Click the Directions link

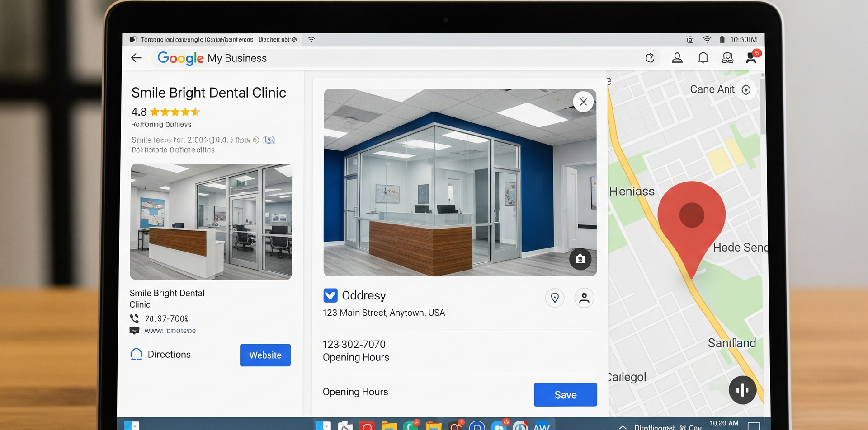tap(169, 355)
